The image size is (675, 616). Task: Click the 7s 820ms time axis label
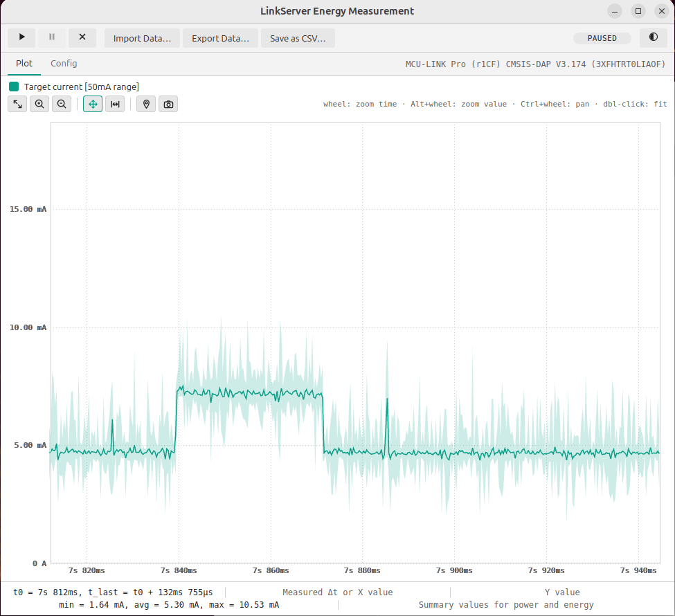[87, 570]
